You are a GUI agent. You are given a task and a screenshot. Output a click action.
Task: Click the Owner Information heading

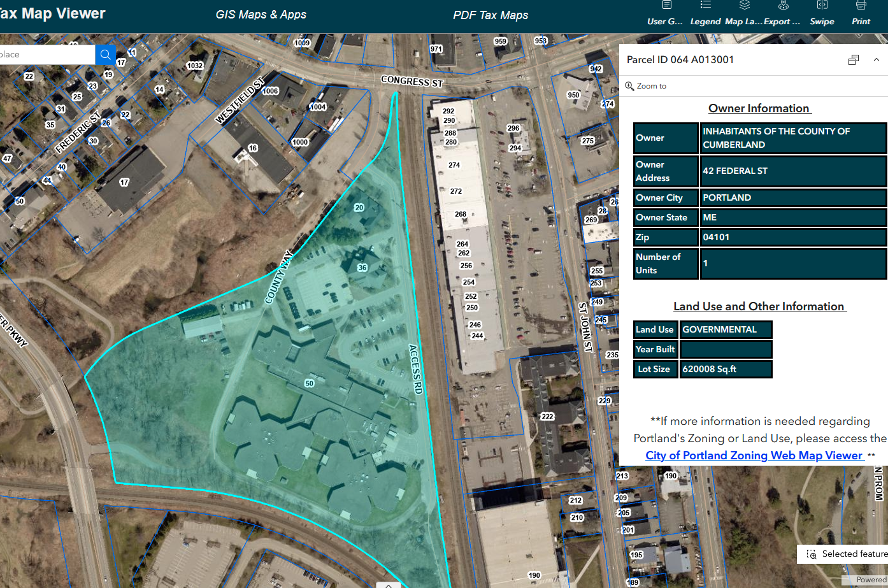[x=759, y=108]
